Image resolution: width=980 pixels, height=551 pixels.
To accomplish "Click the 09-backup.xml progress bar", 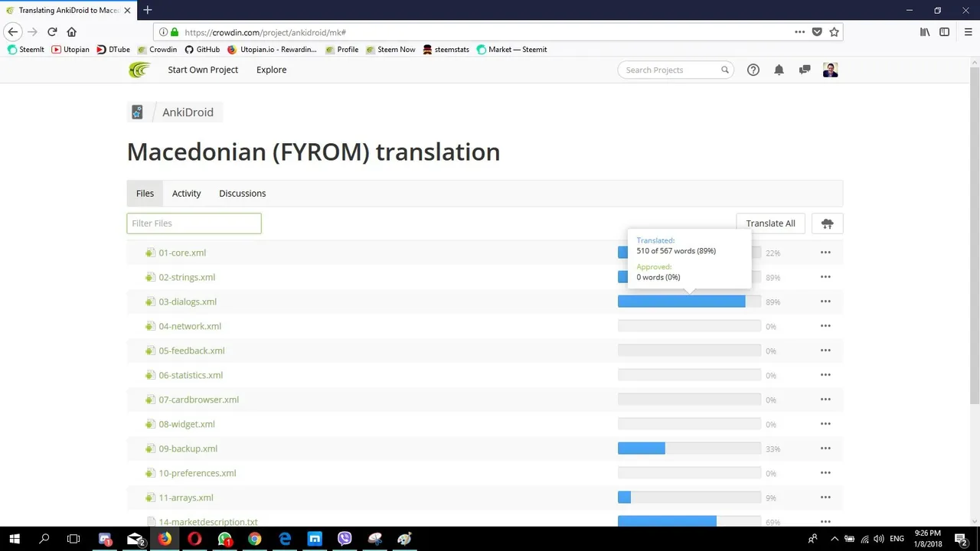I will pyautogui.click(x=689, y=448).
